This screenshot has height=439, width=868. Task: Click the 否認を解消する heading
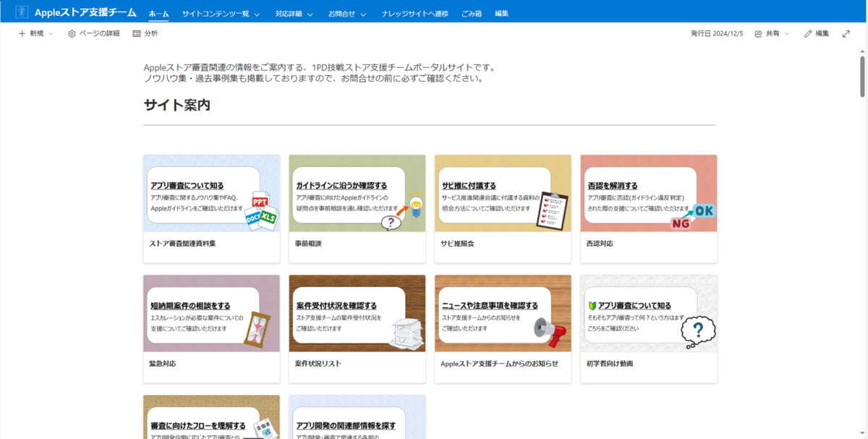click(613, 186)
